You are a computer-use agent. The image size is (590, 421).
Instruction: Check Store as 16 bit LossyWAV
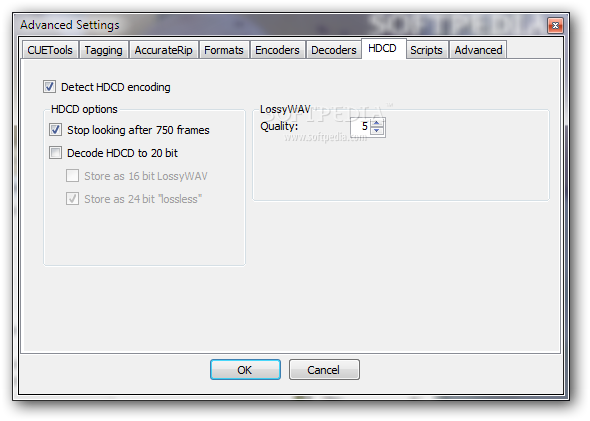tap(72, 176)
